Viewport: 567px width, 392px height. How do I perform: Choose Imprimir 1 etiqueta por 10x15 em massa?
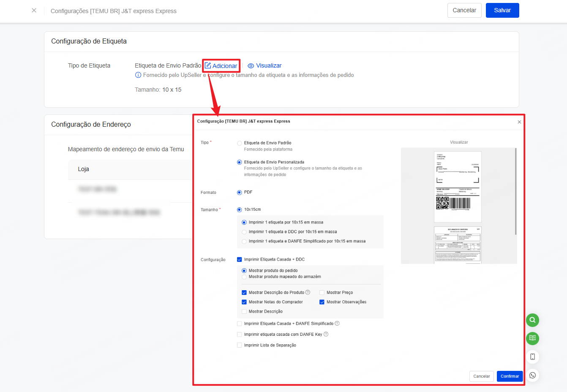point(244,222)
